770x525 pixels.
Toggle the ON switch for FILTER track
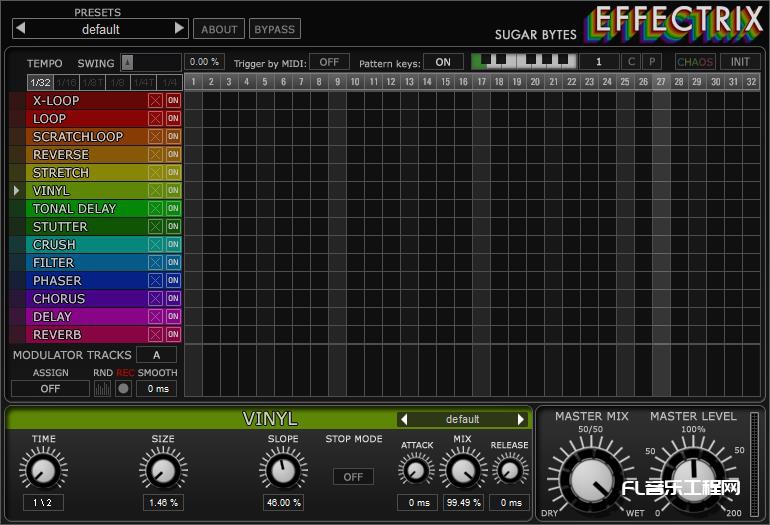[x=173, y=263]
